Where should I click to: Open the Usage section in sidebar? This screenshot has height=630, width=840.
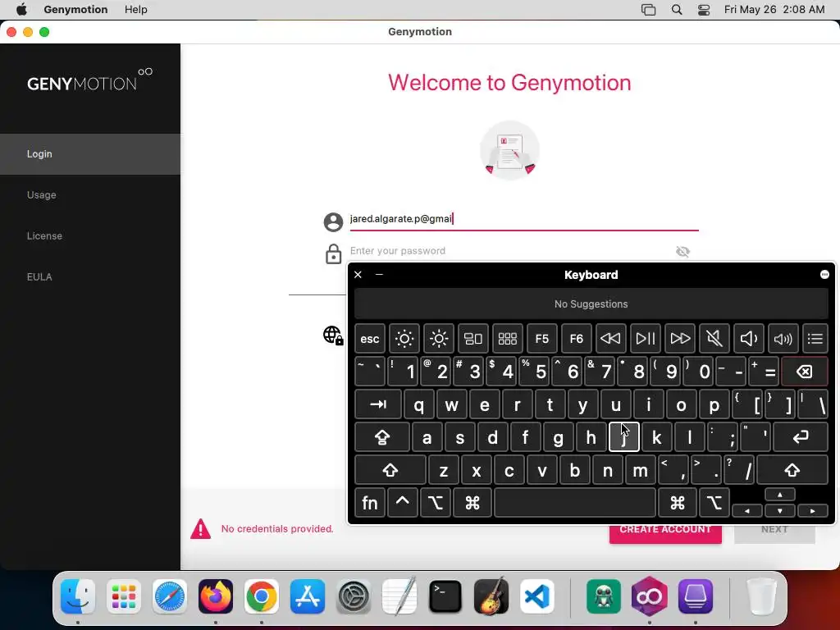(90, 195)
